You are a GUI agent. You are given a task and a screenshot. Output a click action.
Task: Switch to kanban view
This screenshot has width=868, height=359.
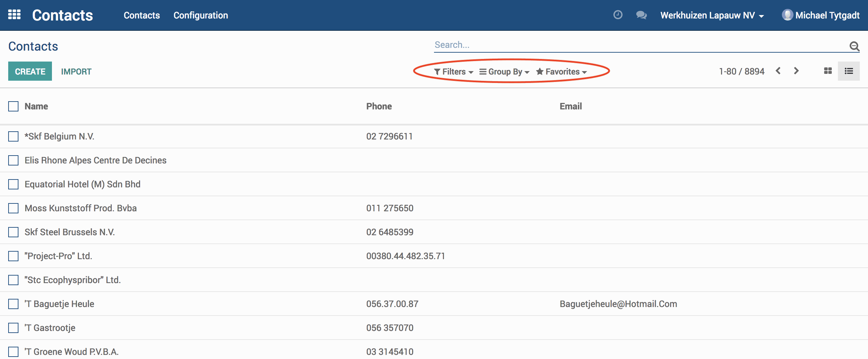click(x=828, y=71)
